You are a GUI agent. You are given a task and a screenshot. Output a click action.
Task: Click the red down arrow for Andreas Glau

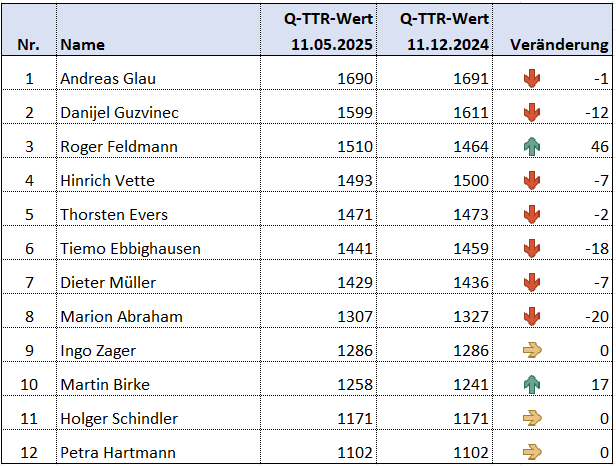[x=532, y=78]
